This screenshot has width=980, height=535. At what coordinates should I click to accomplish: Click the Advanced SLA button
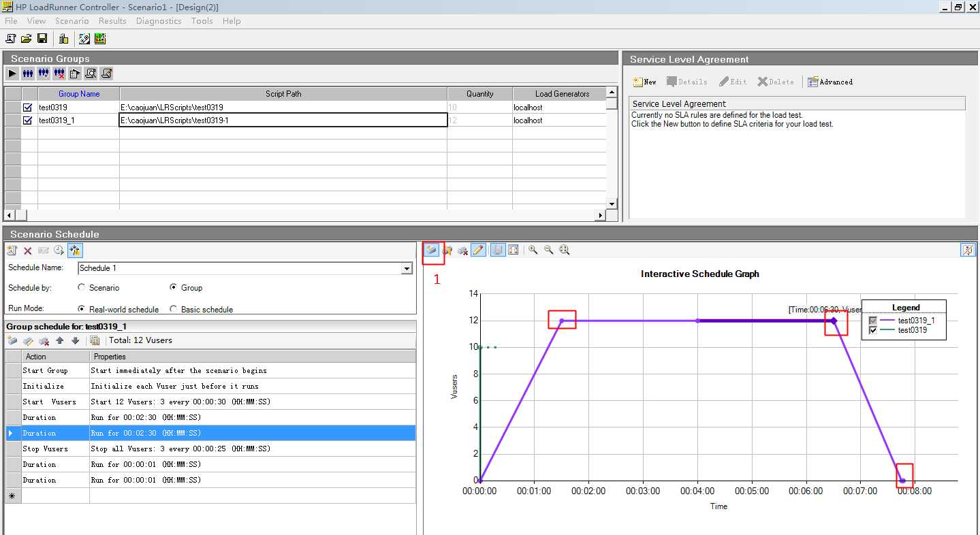(x=830, y=82)
